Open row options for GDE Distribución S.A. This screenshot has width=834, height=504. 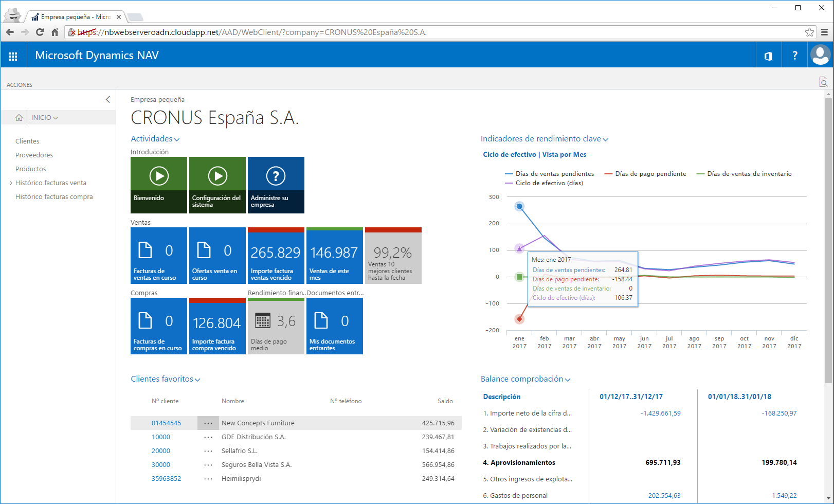208,437
